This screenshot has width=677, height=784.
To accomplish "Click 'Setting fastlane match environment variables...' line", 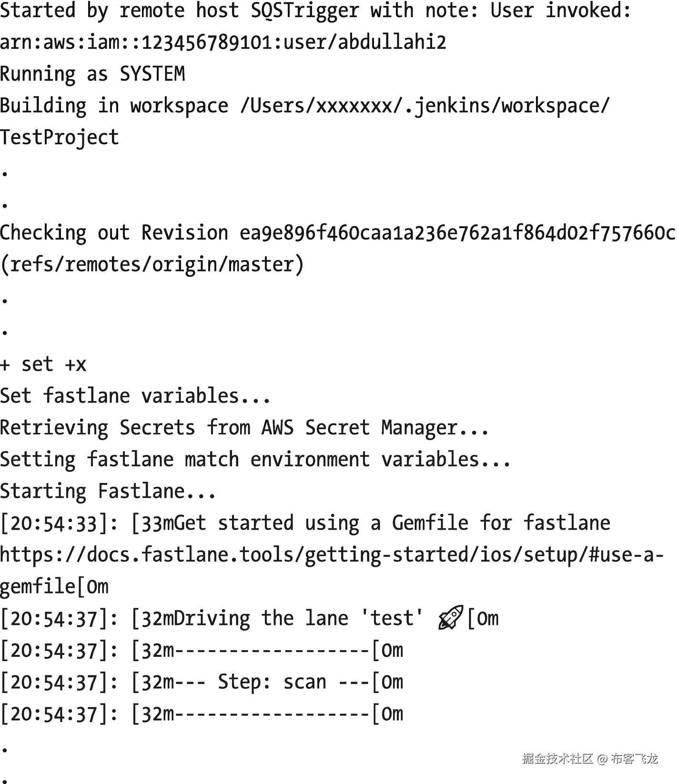I will pos(255,460).
